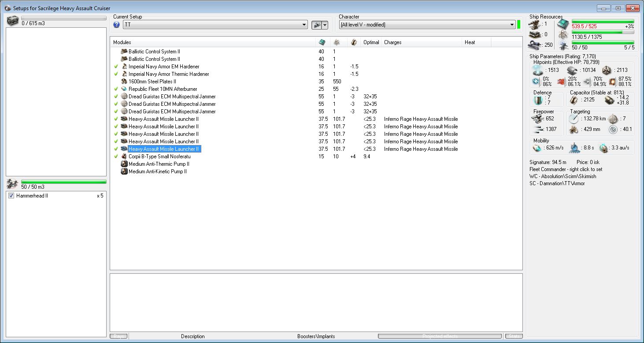Click the drone bay icon above Hammerhead II
This screenshot has width=644, height=343.
coord(13,184)
